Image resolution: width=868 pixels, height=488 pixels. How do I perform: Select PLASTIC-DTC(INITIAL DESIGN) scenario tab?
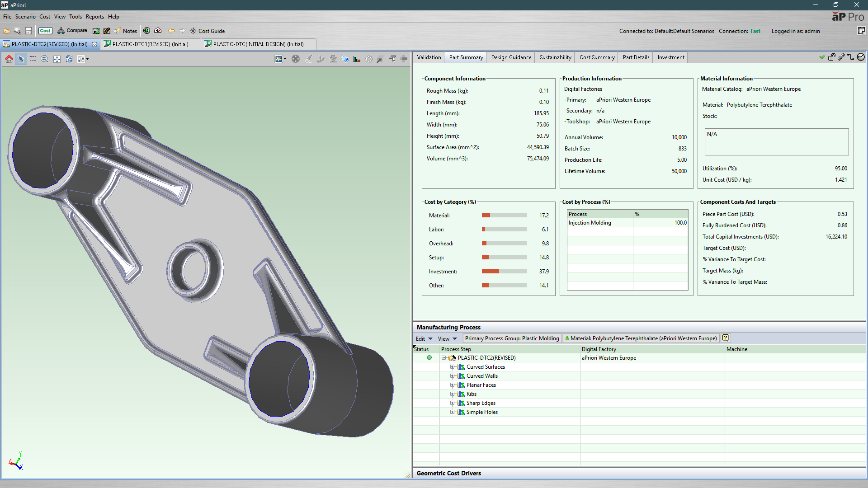tap(258, 44)
